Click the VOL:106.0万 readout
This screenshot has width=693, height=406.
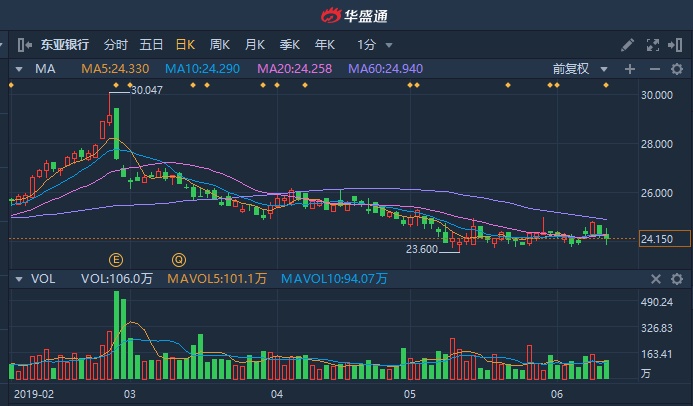tap(117, 279)
